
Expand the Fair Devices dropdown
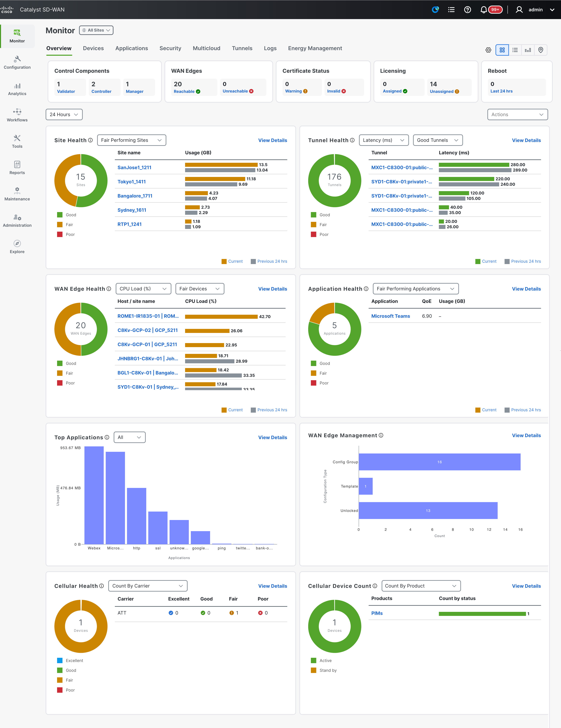(x=200, y=289)
